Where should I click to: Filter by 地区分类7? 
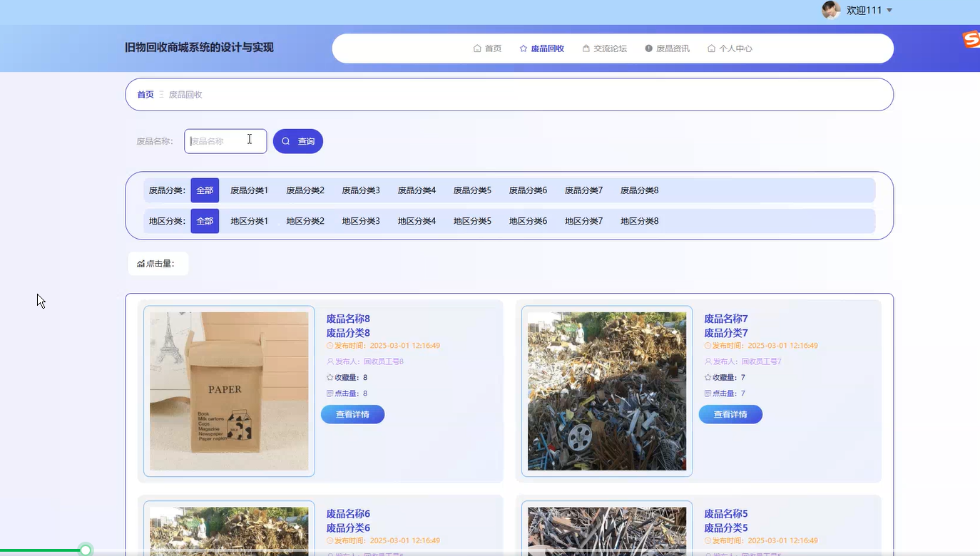coord(584,221)
